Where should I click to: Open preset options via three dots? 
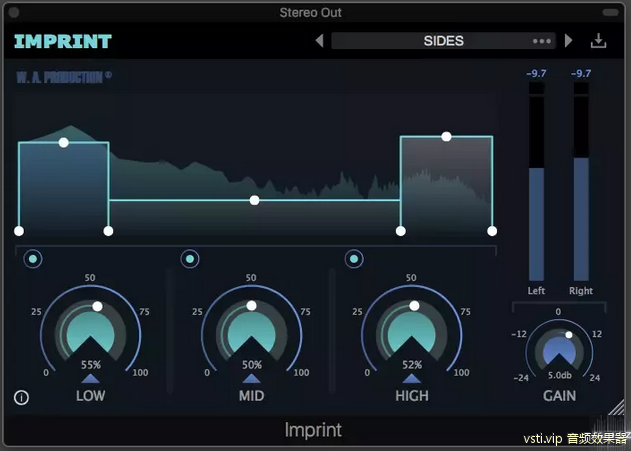click(542, 41)
